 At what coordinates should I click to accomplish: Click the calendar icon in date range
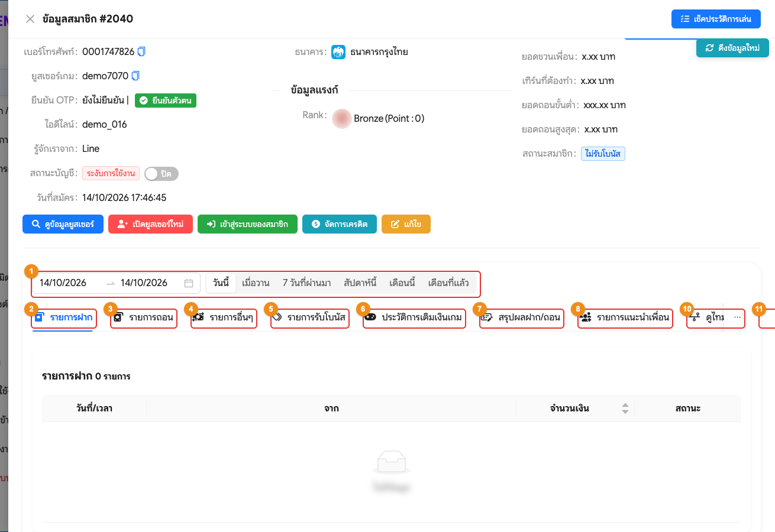coord(189,283)
